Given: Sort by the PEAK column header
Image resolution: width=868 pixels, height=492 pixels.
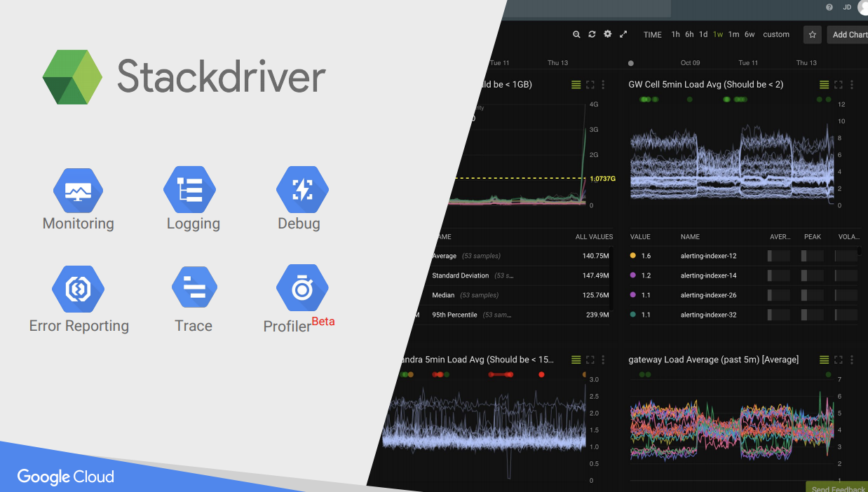Looking at the screenshot, I should pos(813,237).
